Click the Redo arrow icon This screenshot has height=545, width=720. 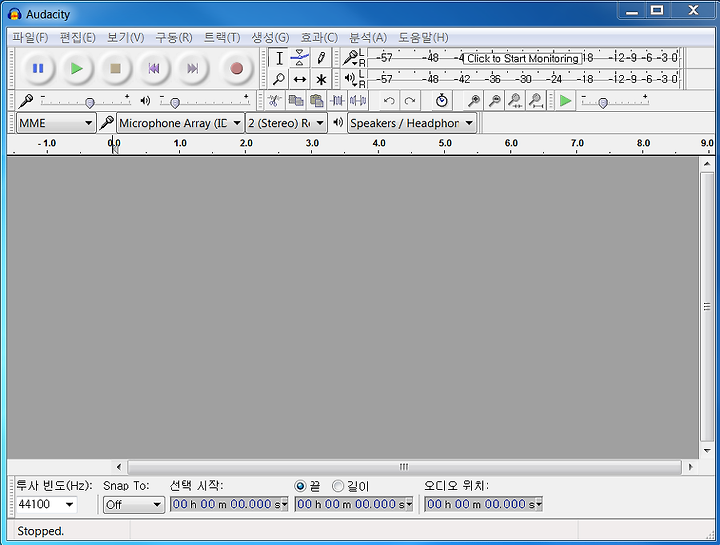tap(410, 101)
